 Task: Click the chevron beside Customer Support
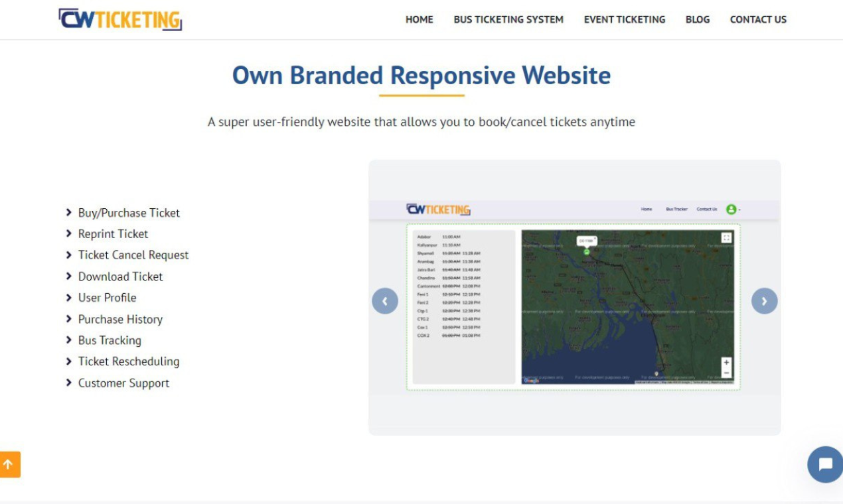tap(68, 383)
